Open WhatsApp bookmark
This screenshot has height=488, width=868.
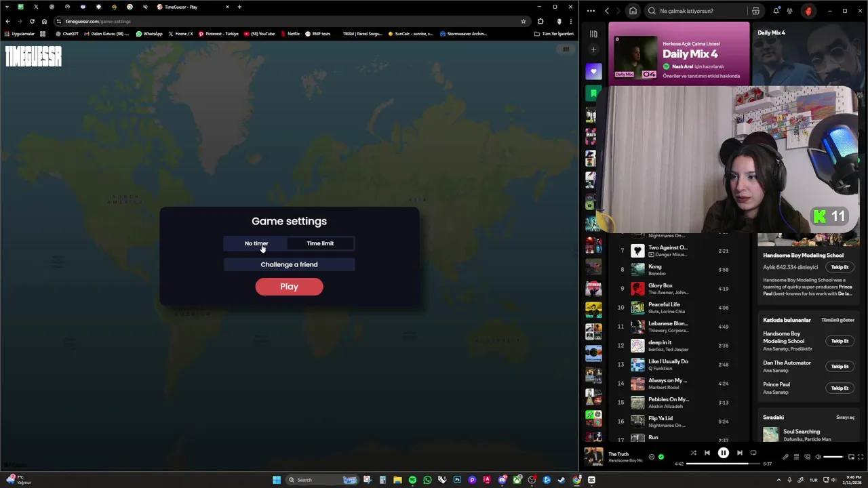click(149, 33)
